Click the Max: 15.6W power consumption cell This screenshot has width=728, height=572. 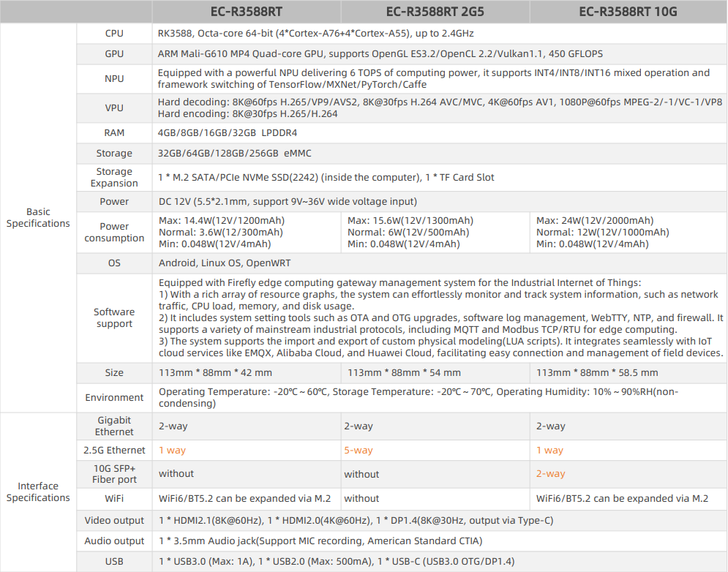coord(410,232)
